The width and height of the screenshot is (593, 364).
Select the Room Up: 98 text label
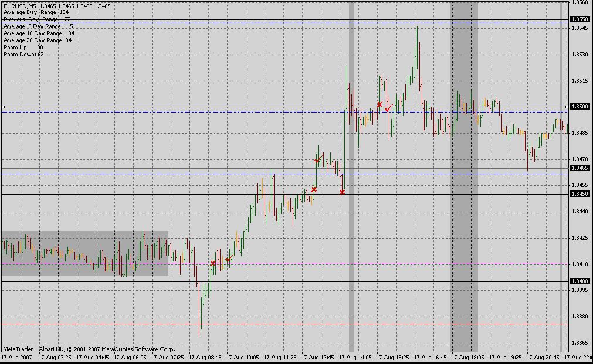click(x=23, y=47)
